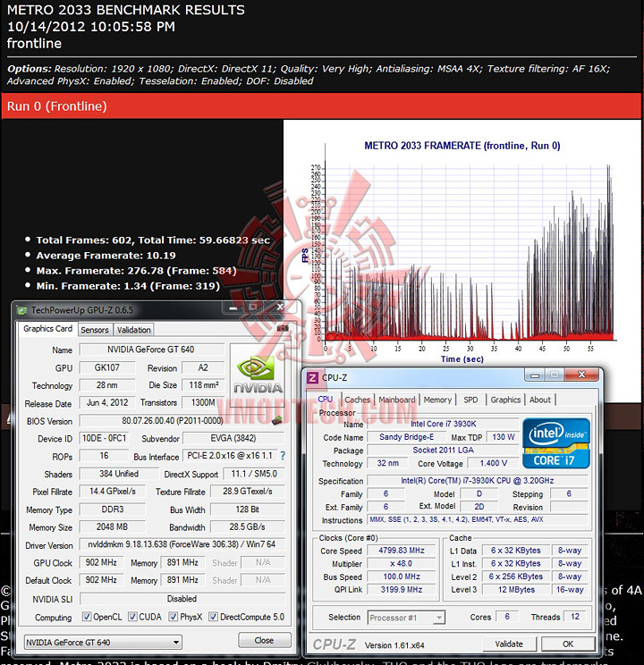
Task: Select the CPU tab in CPU-Z
Action: [x=326, y=399]
